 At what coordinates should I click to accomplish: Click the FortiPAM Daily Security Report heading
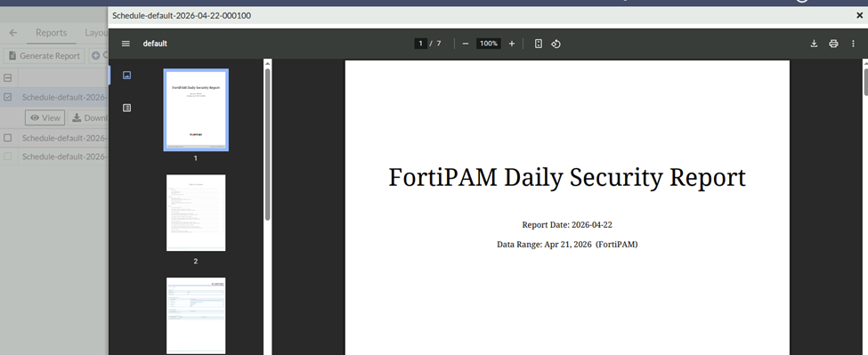tap(567, 178)
